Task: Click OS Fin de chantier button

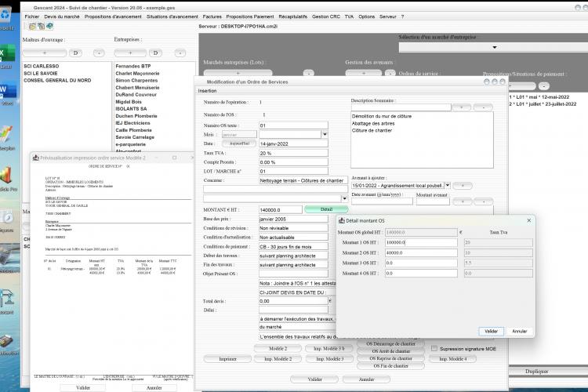Action: [x=390, y=366]
